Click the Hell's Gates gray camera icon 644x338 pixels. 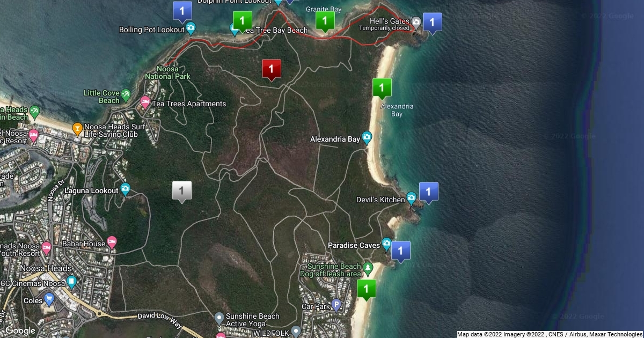[416, 22]
